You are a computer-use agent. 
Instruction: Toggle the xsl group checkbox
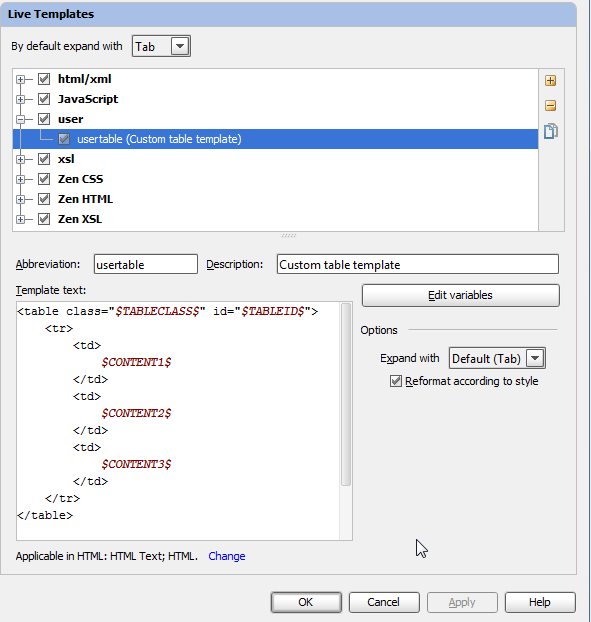pyautogui.click(x=44, y=159)
